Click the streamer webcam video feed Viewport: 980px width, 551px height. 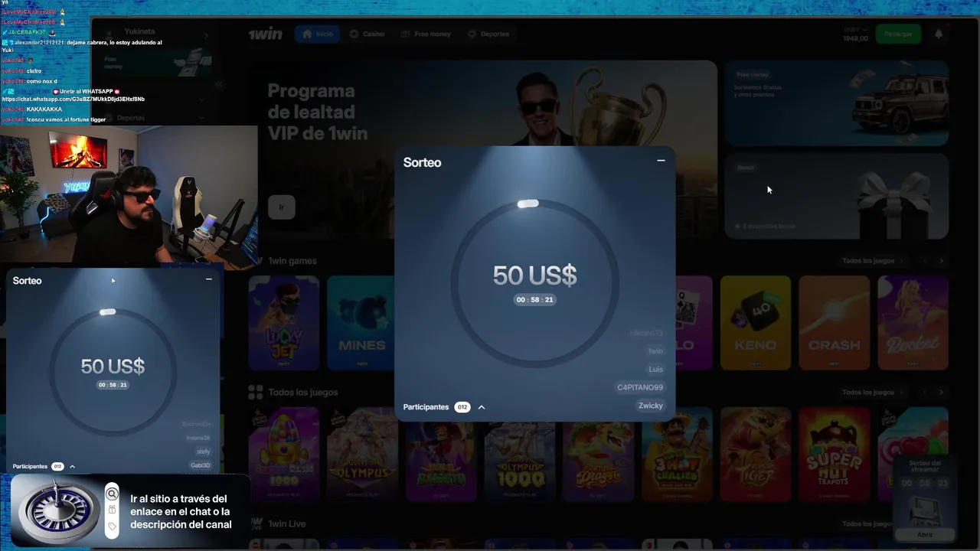point(129,197)
